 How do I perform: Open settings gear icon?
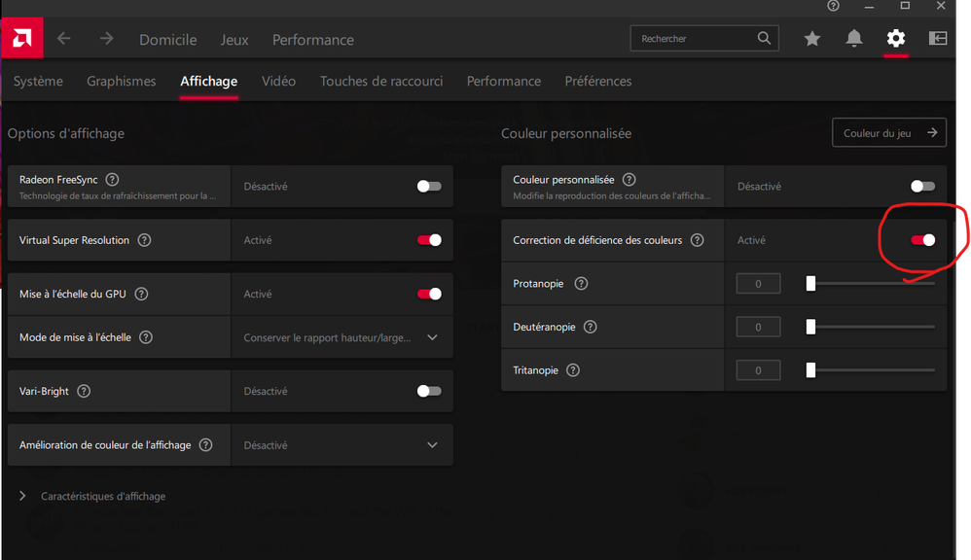coord(895,38)
